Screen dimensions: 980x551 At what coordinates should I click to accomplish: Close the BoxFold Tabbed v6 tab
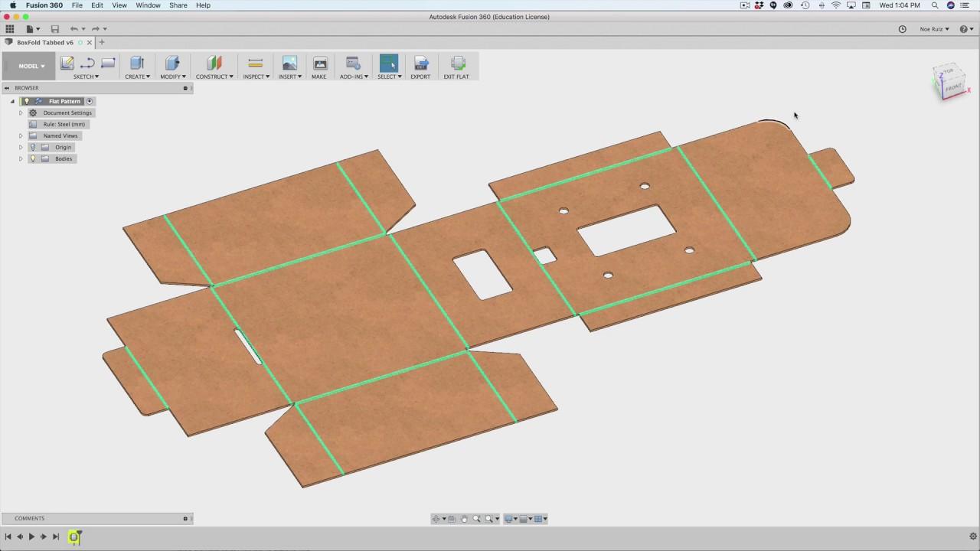[x=89, y=43]
